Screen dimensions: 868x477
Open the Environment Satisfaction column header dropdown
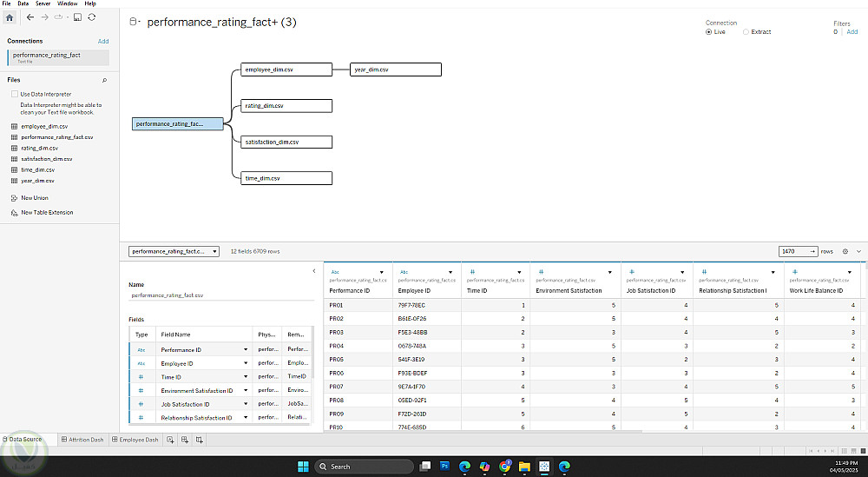tap(610, 273)
